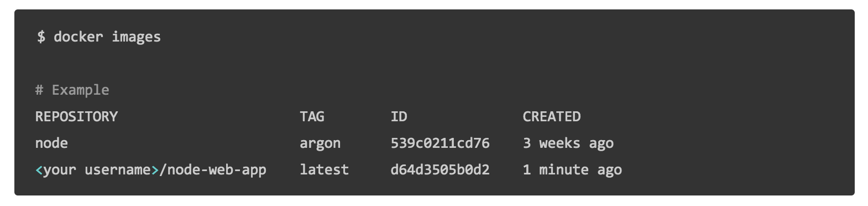868x206 pixels.
Task: Click the image ID d64d3505b0d2
Action: 440,169
